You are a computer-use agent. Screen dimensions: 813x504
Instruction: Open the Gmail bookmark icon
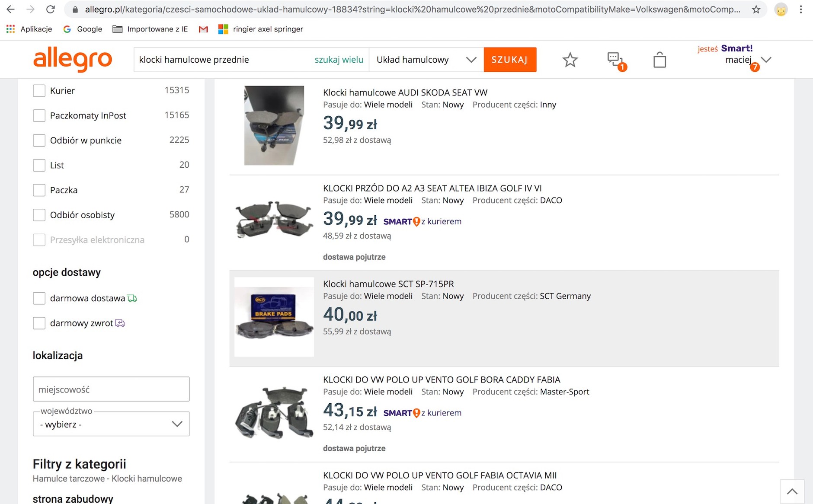203,29
